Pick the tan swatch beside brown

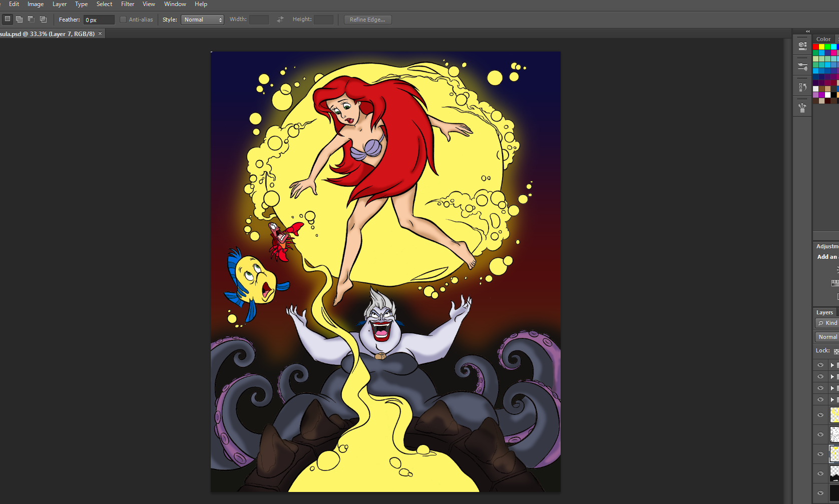click(828, 89)
